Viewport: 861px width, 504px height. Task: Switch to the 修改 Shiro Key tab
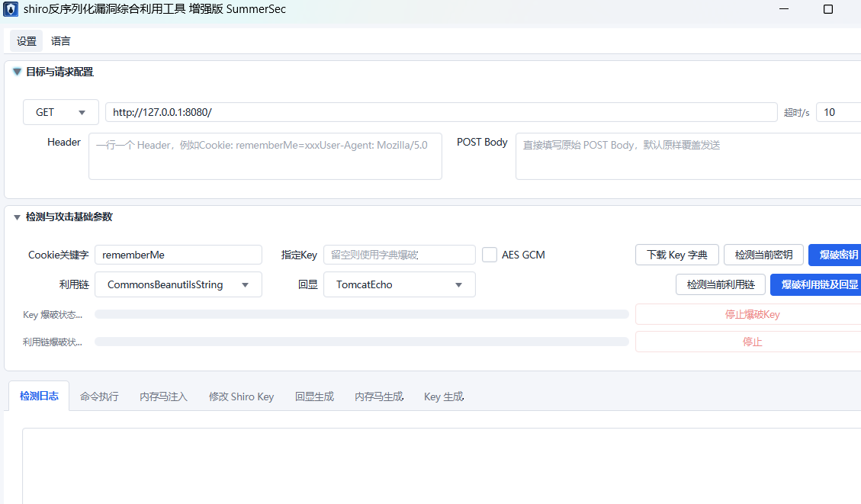(242, 396)
